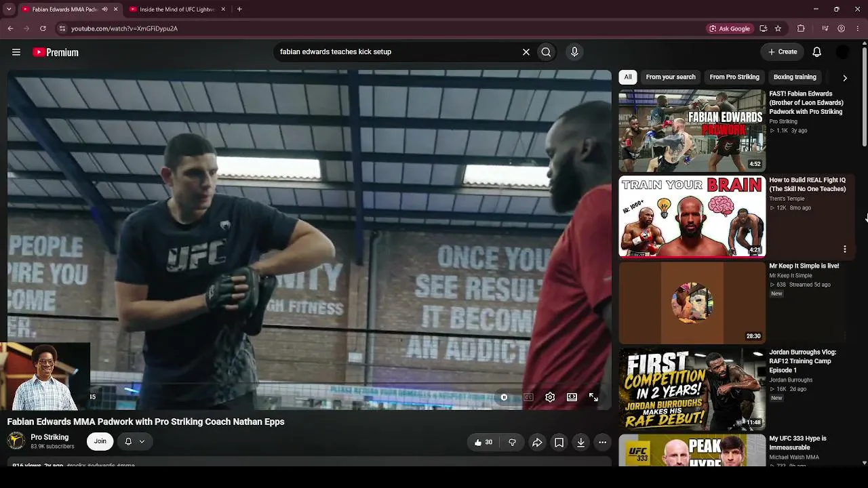This screenshot has height=488, width=868.
Task: Mute the Fabian Edwards tab audio
Action: [104, 9]
